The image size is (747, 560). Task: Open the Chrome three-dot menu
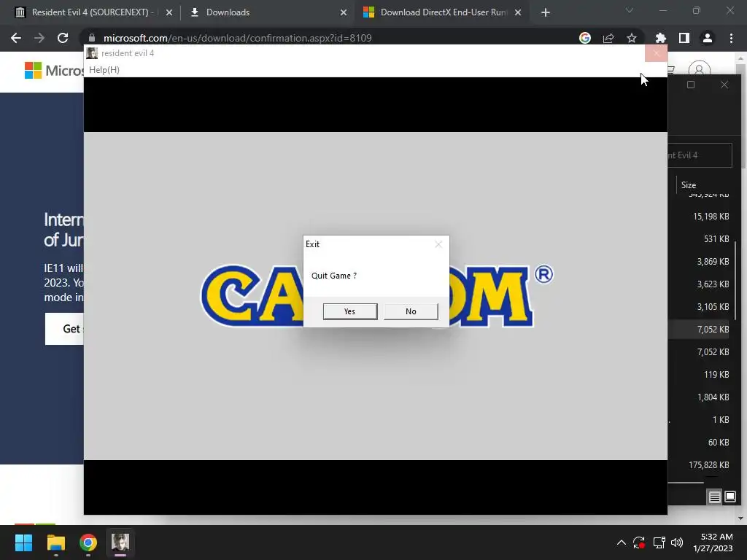point(731,38)
